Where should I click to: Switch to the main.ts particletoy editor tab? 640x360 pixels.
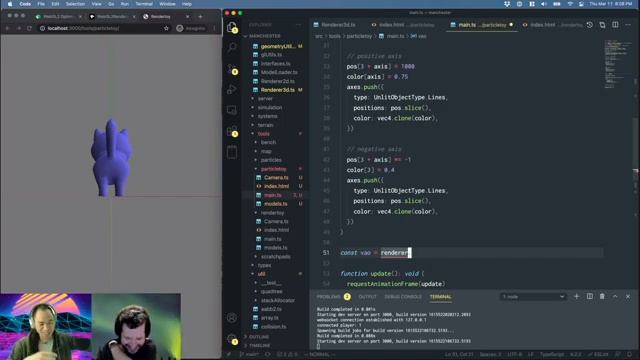pos(482,25)
